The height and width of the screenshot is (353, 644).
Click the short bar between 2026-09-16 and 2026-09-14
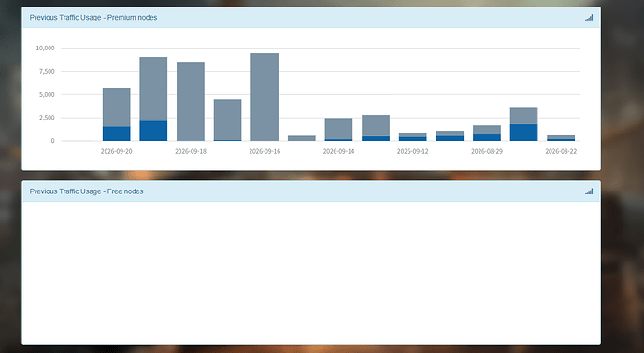click(302, 138)
